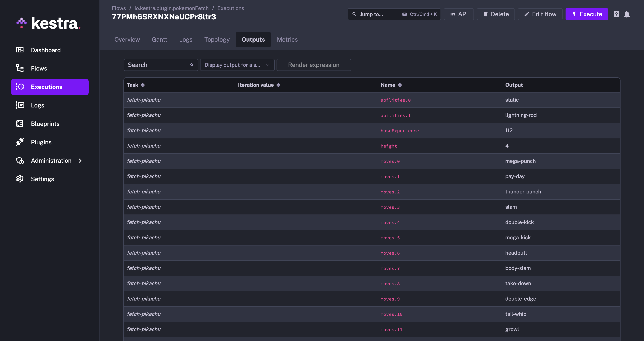Open Plugins section

41,142
